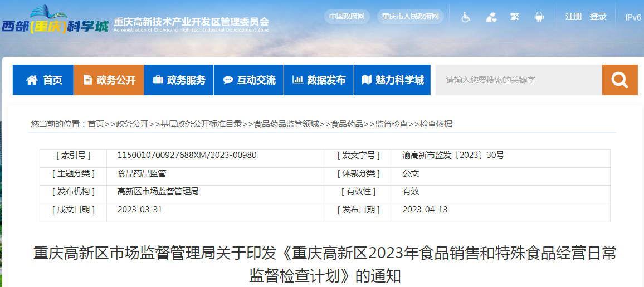Click the 西部(重庆)科学城 logo

[55, 21]
